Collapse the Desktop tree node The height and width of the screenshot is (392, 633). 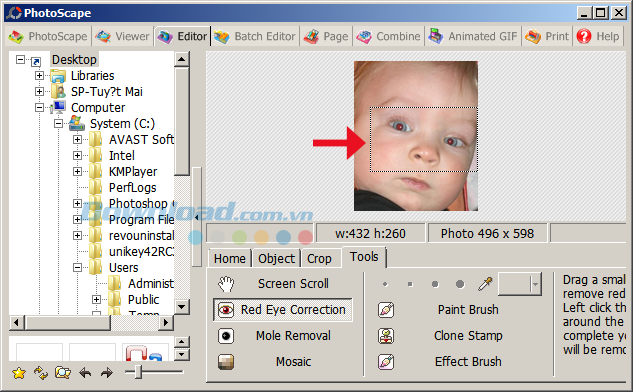20,60
